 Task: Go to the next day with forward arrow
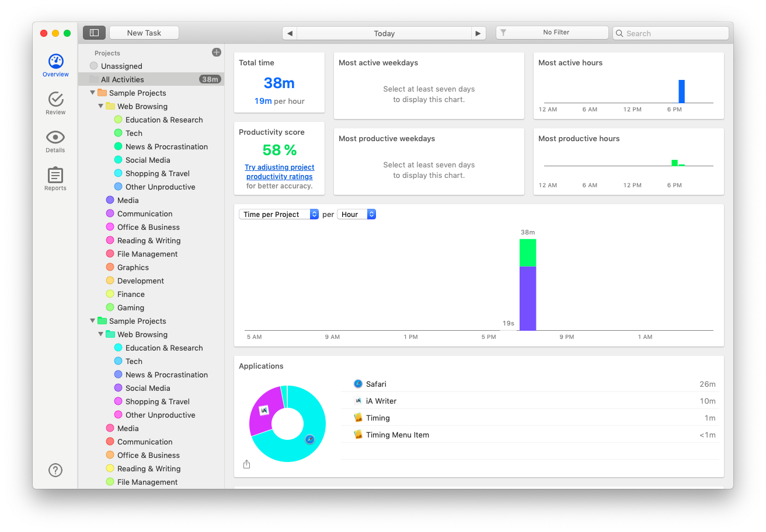click(478, 33)
